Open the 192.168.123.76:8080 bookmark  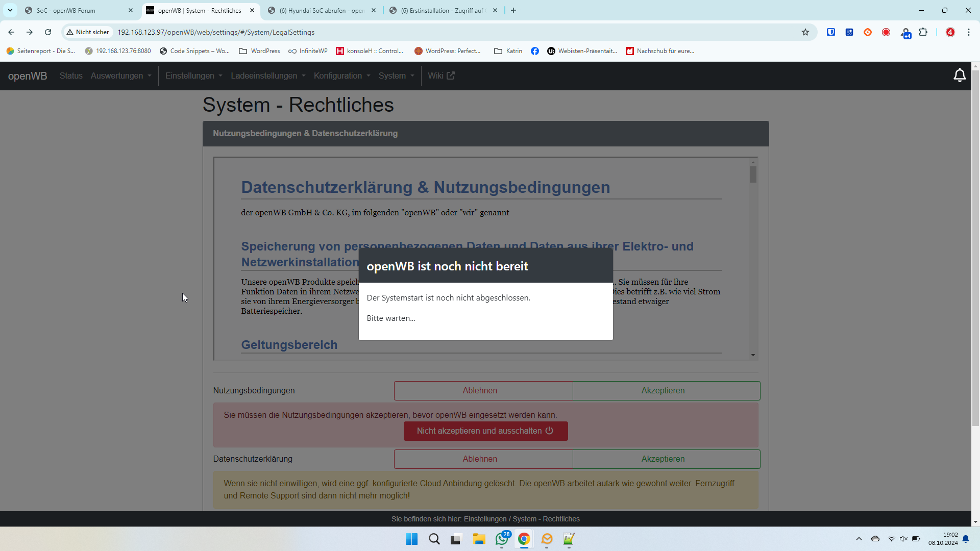click(118, 51)
